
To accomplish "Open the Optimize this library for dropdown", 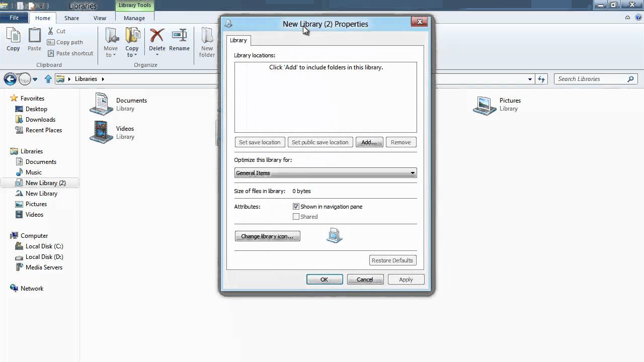I will (x=412, y=173).
